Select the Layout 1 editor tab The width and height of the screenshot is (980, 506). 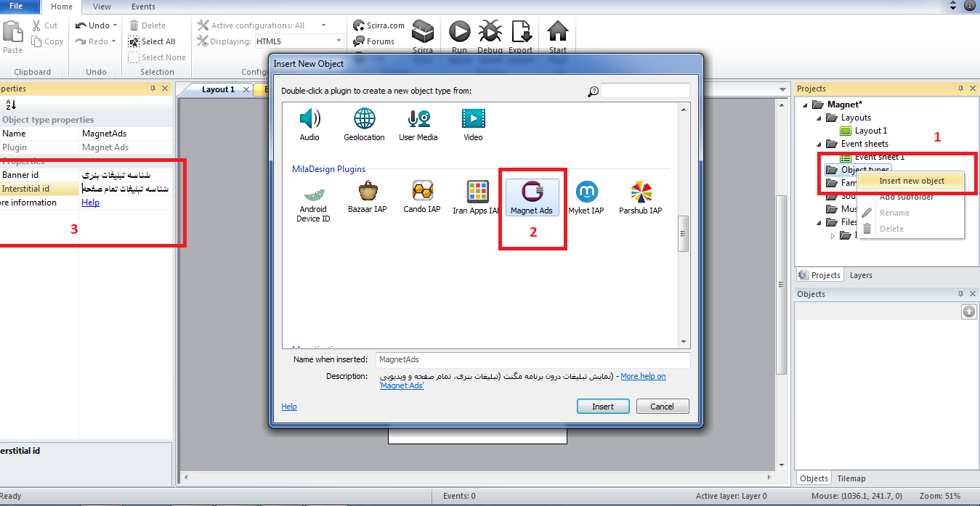[x=218, y=89]
